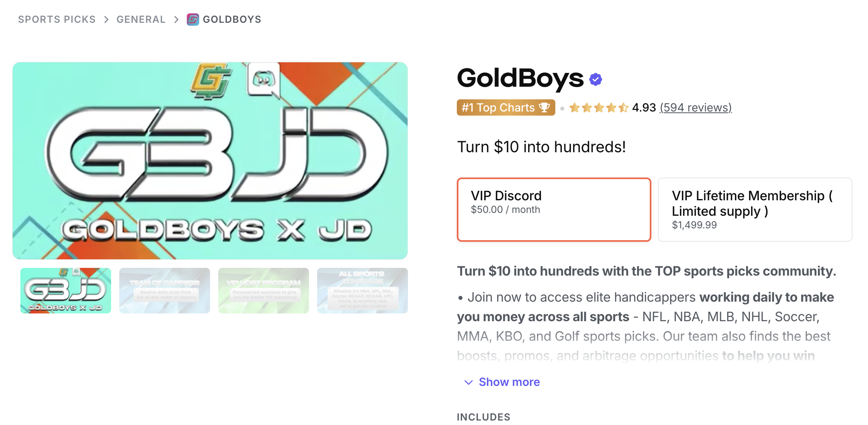
Task: Click the 4.93 star rating display
Action: pyautogui.click(x=644, y=107)
